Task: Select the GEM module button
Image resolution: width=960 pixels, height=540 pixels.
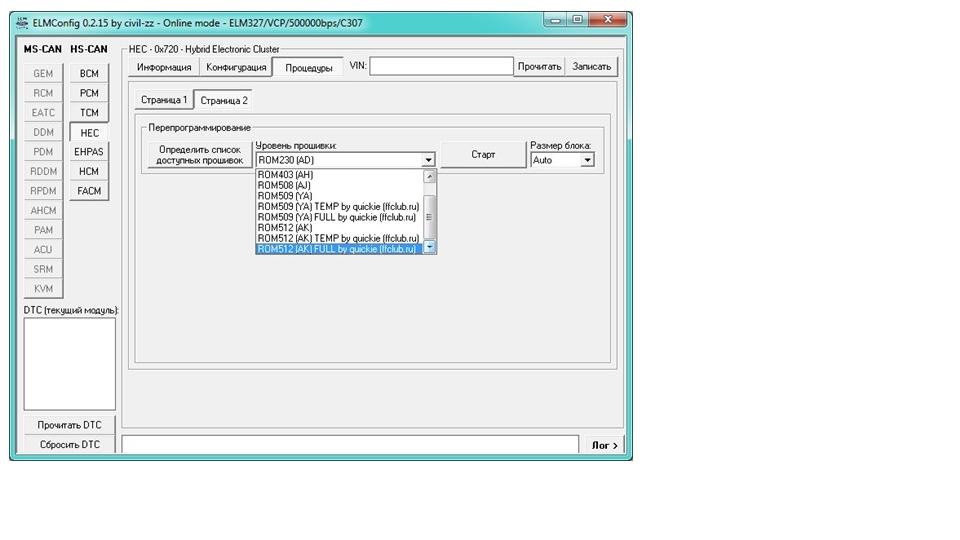Action: [43, 73]
